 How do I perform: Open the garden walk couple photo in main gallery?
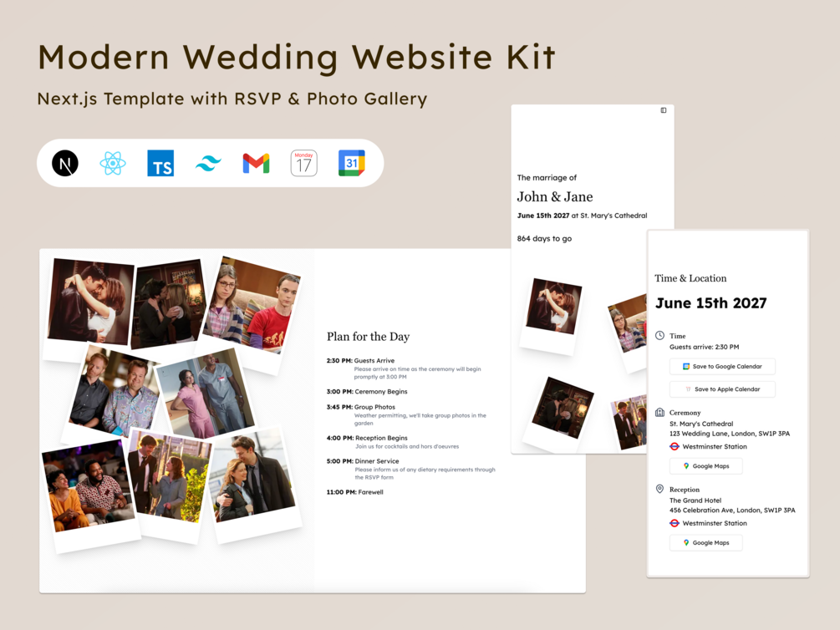pyautogui.click(x=169, y=475)
